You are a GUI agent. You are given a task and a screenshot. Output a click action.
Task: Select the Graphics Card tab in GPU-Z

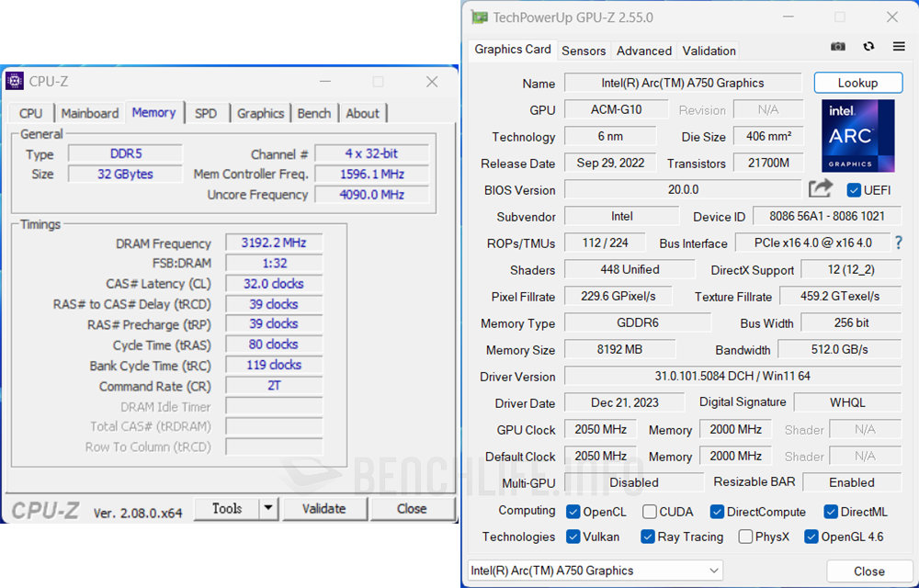click(x=513, y=50)
